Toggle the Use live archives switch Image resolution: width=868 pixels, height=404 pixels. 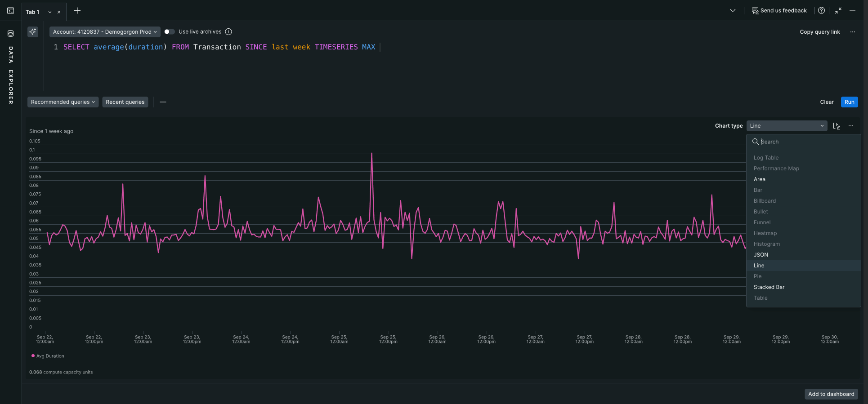pos(169,32)
